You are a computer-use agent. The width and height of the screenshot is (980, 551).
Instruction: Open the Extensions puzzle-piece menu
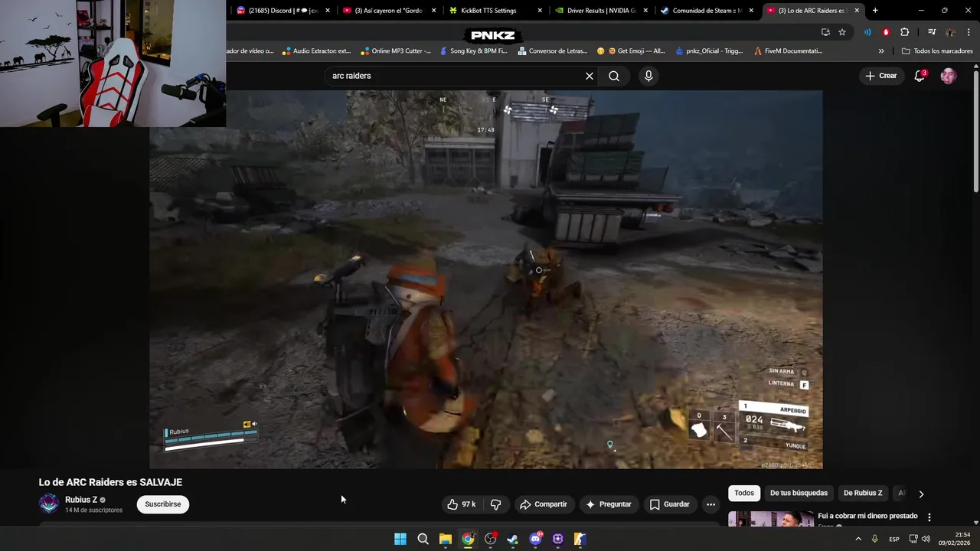click(905, 32)
